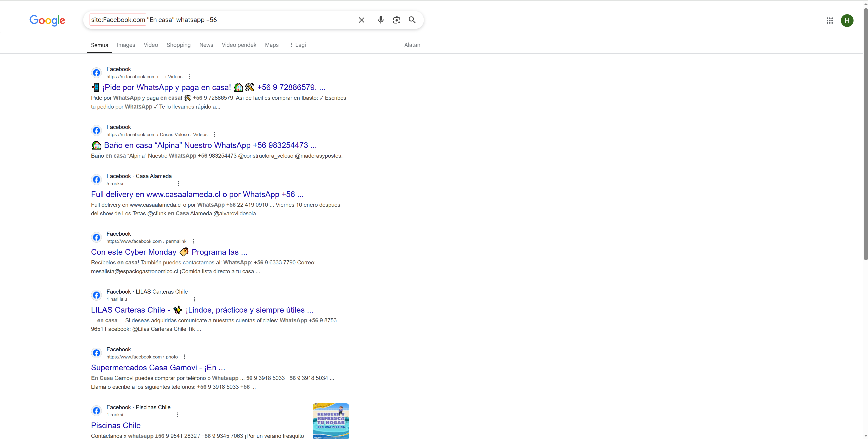Open the Piscinas Chile result thumbnail

331,421
